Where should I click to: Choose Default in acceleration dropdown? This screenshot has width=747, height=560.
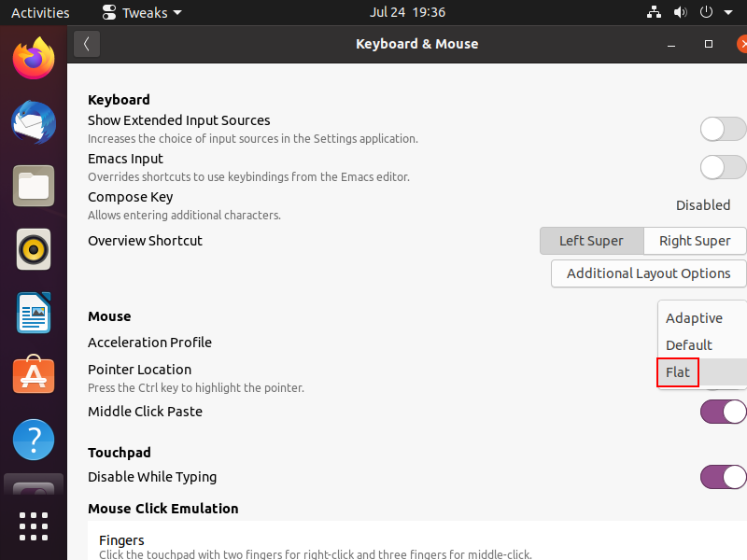pos(689,345)
